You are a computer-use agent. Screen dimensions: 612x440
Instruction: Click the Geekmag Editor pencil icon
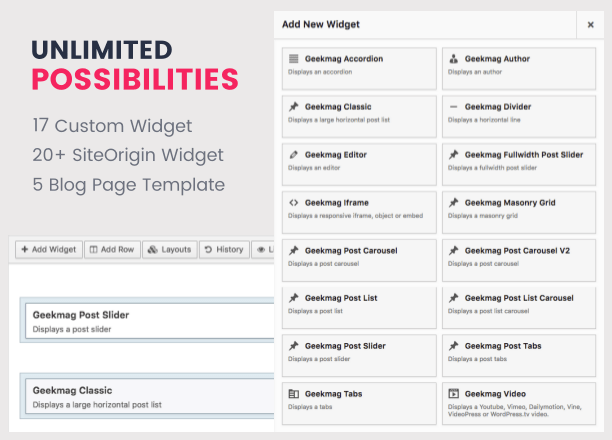[x=294, y=155]
